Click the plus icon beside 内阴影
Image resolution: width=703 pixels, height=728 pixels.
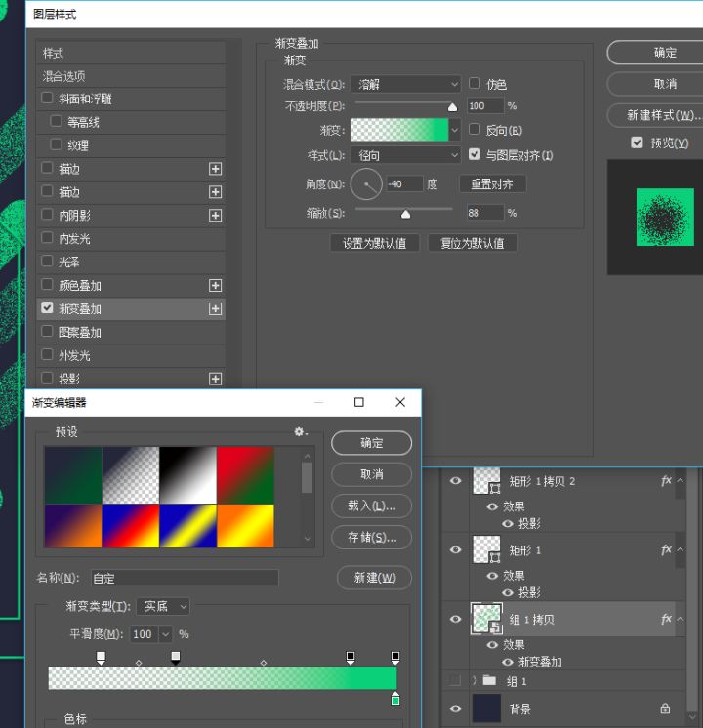point(215,216)
